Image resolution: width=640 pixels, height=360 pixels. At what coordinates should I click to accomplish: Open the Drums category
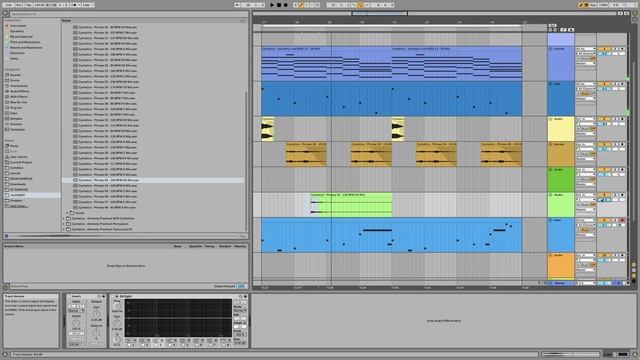(15, 80)
